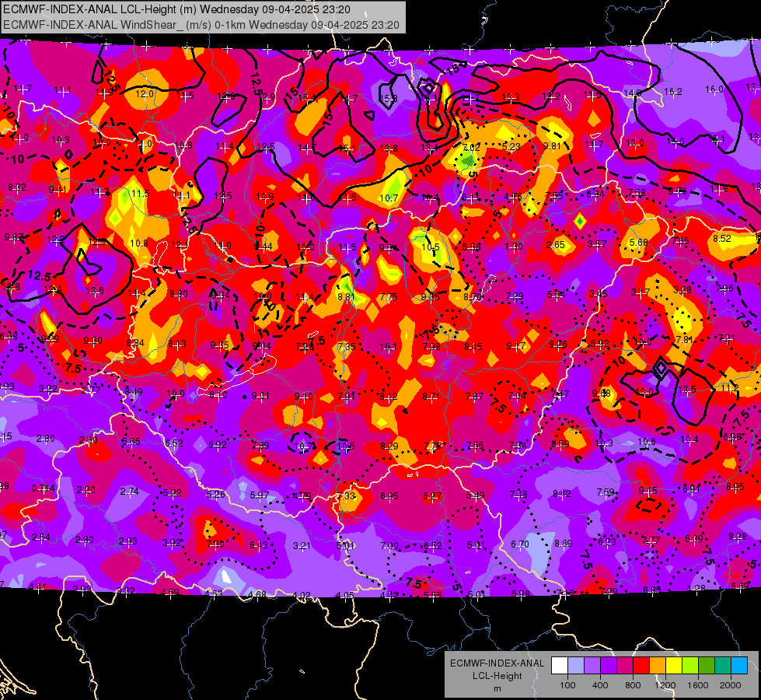Click the 5.97 grid point value
Screen dimensions: 761x700
coord(260,495)
